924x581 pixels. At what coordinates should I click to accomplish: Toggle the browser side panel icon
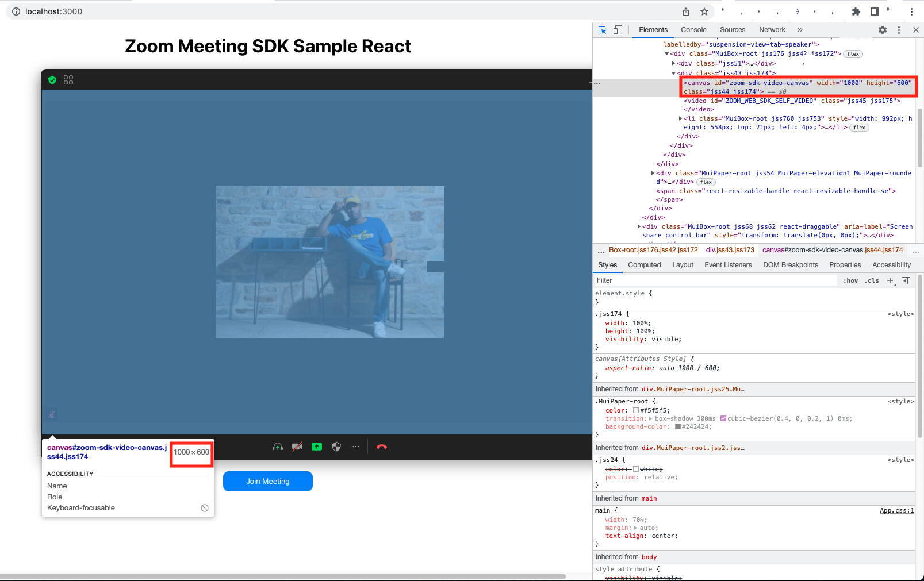874,11
